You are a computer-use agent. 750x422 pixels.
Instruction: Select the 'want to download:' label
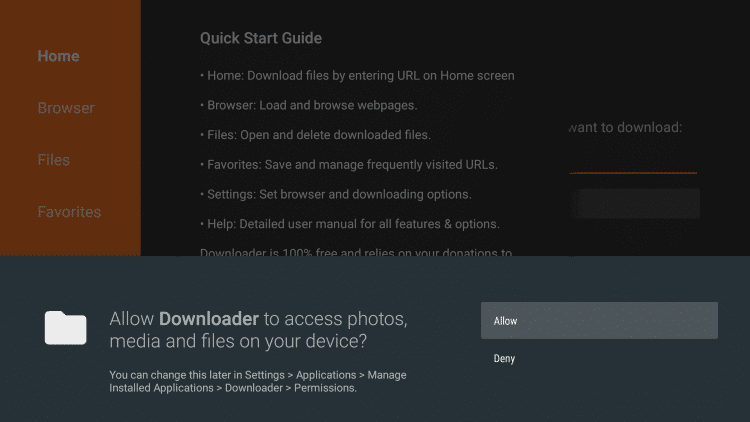[626, 127]
